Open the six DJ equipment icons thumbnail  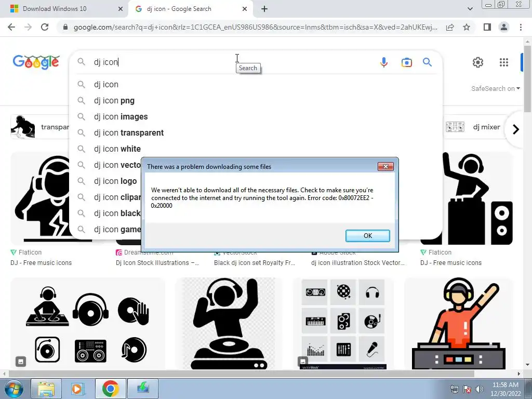tap(87, 323)
